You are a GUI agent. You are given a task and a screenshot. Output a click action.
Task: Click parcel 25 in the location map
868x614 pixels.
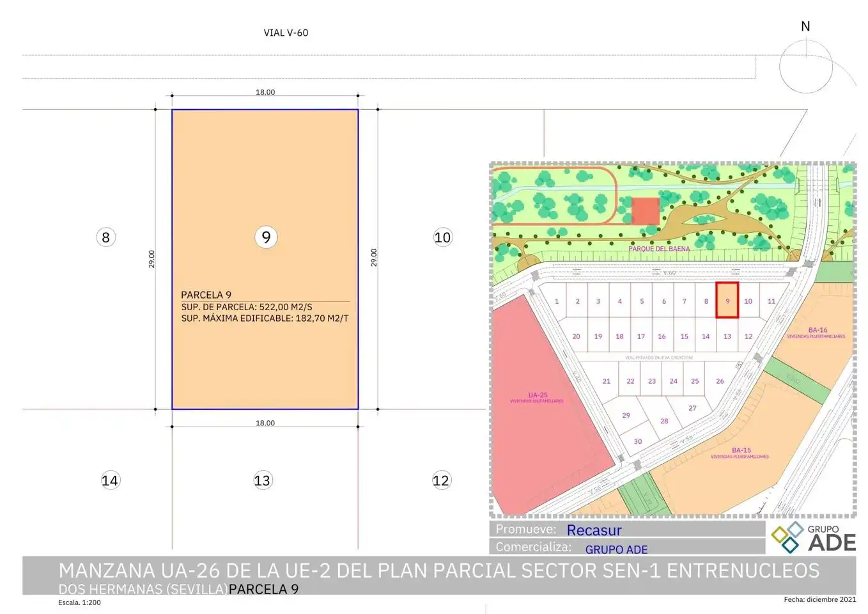695,381
